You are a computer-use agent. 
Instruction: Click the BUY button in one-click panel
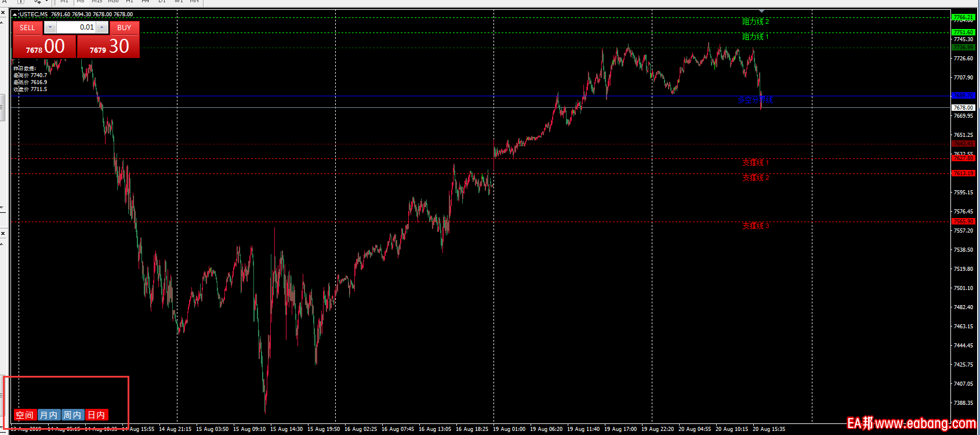[124, 28]
